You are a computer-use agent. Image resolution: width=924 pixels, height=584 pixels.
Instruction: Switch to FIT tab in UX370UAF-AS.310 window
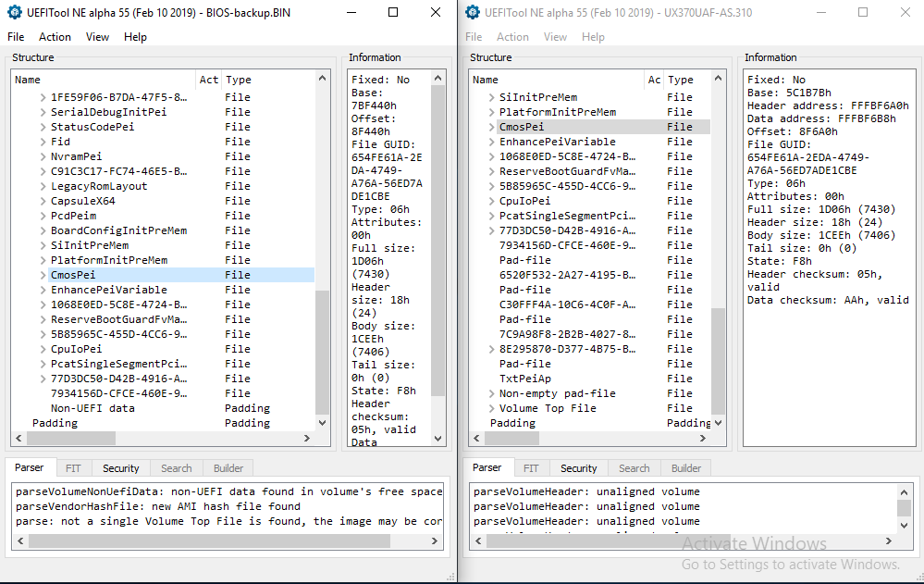click(531, 468)
